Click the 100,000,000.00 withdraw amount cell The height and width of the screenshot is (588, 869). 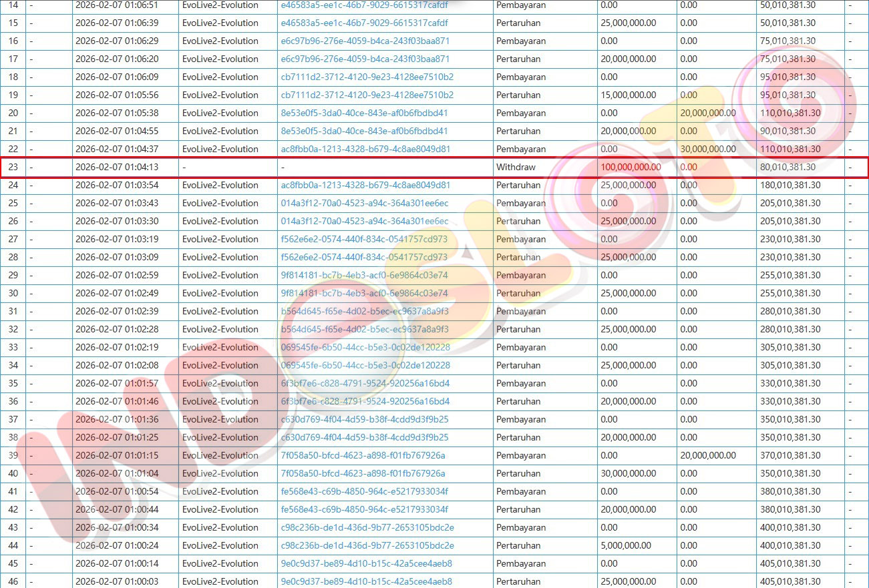click(x=631, y=167)
